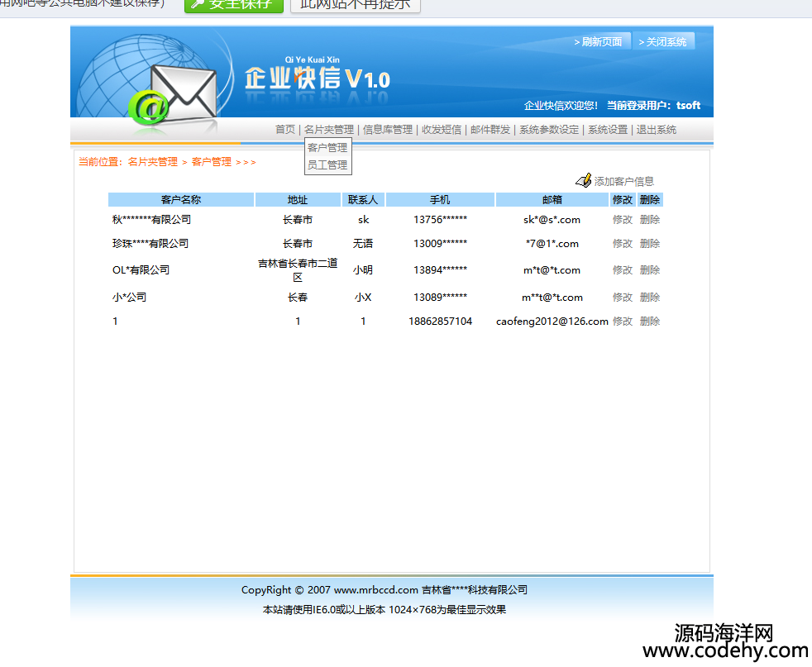Open the 首页 menu item
Screen dimensions: 812x667
(285, 130)
